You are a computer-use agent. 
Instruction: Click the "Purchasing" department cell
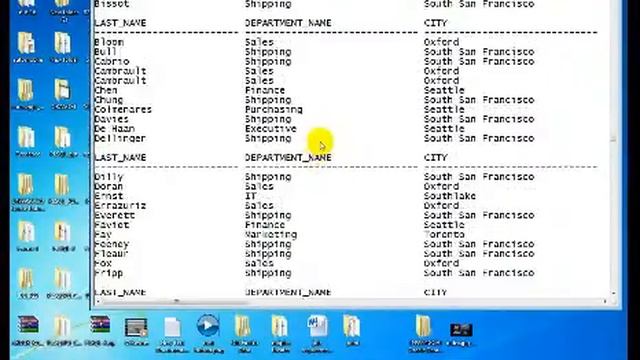pos(273,109)
